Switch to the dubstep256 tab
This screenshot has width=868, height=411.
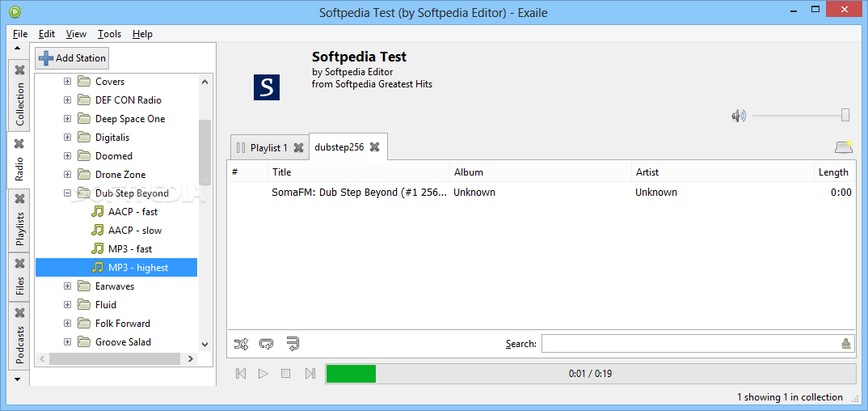tap(339, 146)
